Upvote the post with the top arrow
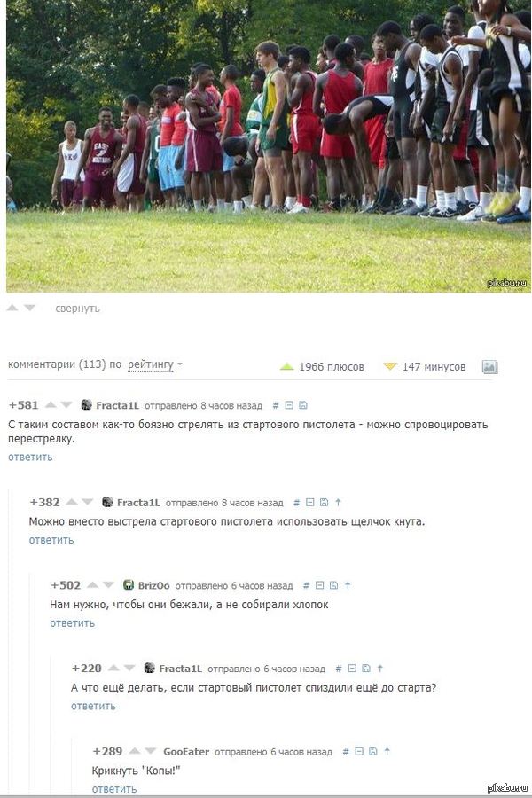The width and height of the screenshot is (532, 798). click(x=12, y=308)
